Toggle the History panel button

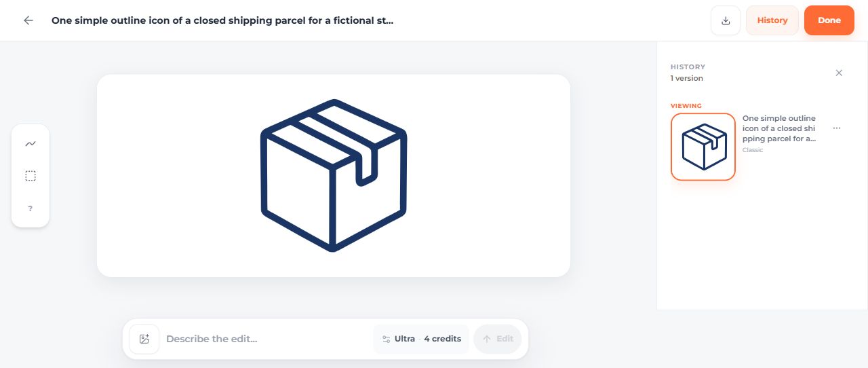[772, 20]
